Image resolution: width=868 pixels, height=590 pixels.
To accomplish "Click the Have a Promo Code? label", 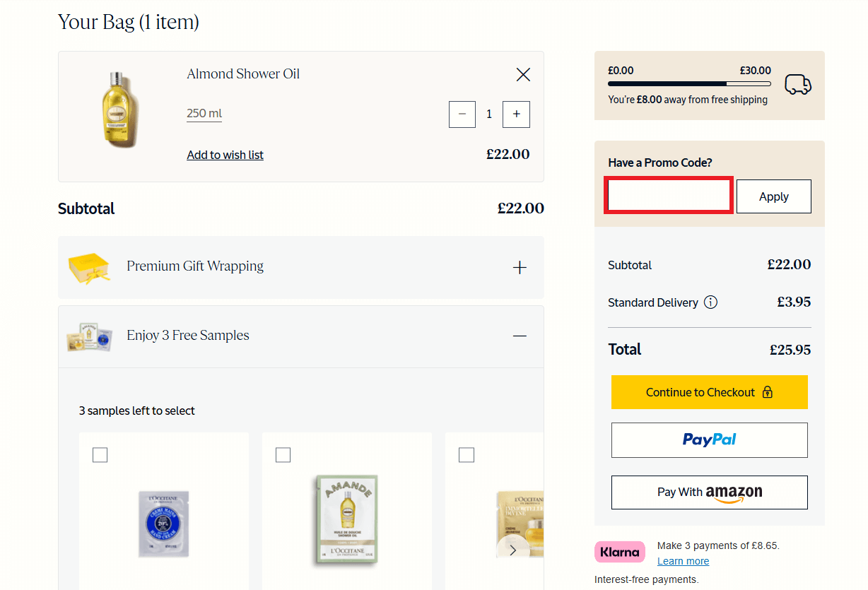I will coord(660,163).
